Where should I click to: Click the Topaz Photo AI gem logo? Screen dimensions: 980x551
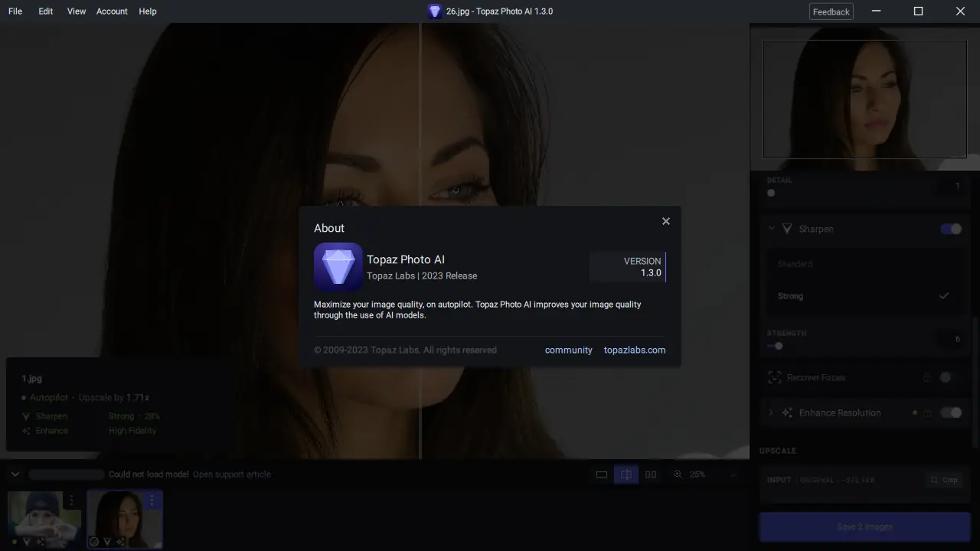click(338, 267)
